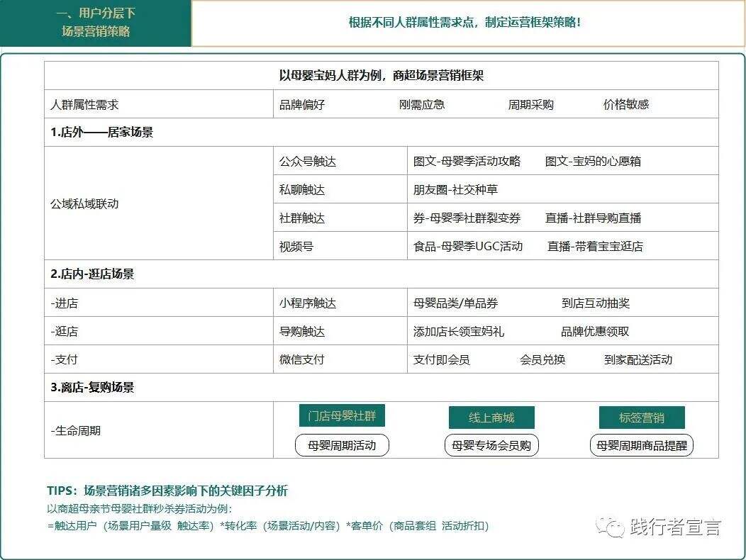Click the 到家配送活动 text

tap(638, 359)
